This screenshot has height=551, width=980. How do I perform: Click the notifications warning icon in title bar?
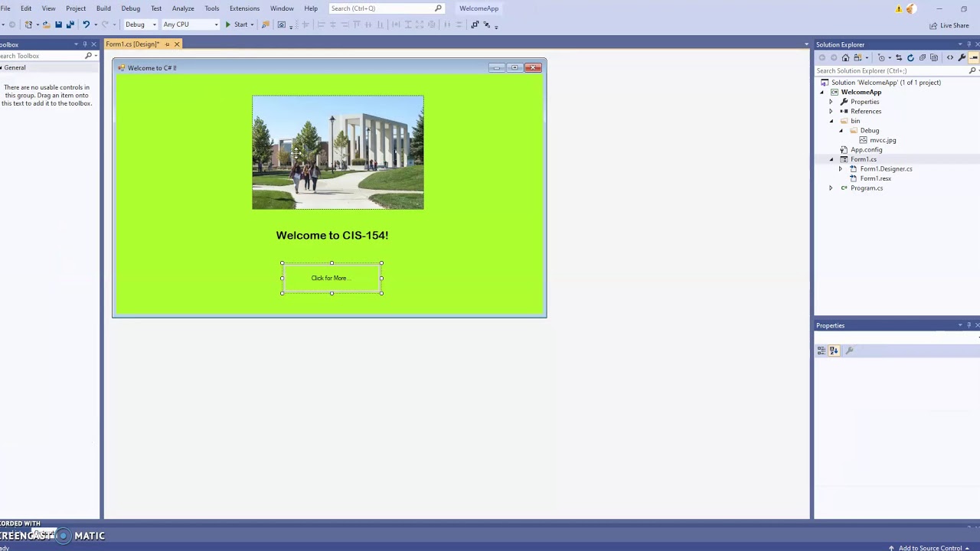pyautogui.click(x=899, y=8)
